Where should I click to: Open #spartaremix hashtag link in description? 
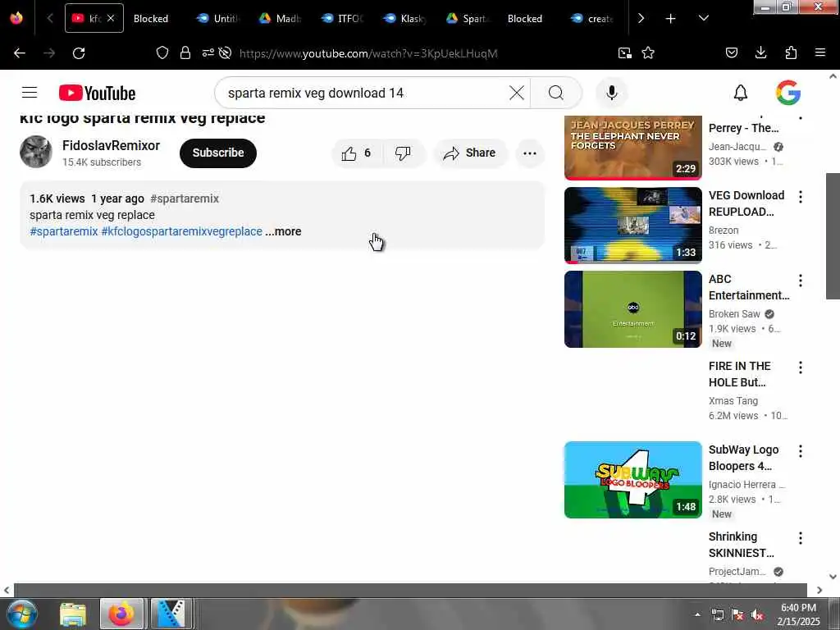coord(64,231)
